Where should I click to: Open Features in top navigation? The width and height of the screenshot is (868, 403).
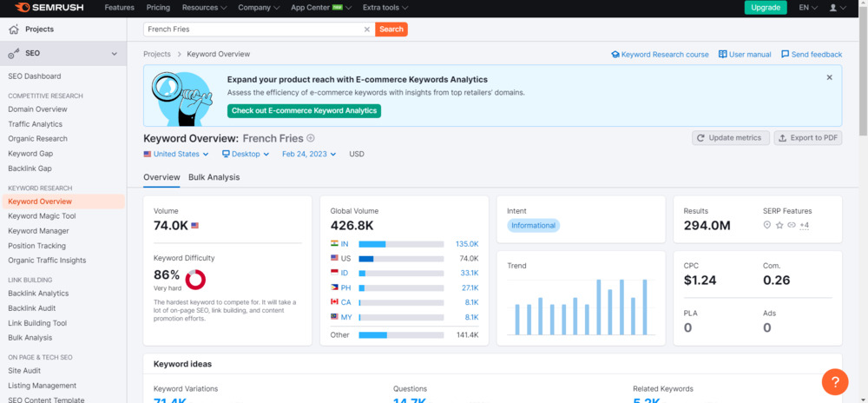pos(120,8)
